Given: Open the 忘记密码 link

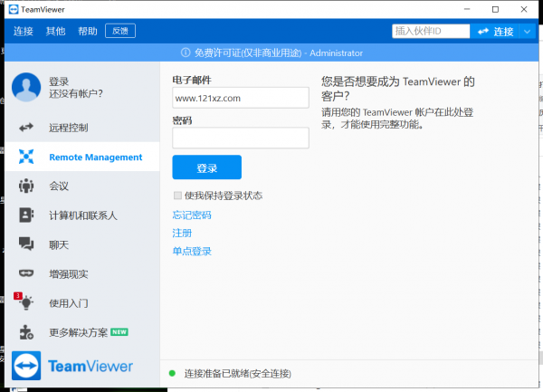Looking at the screenshot, I should pos(192,215).
